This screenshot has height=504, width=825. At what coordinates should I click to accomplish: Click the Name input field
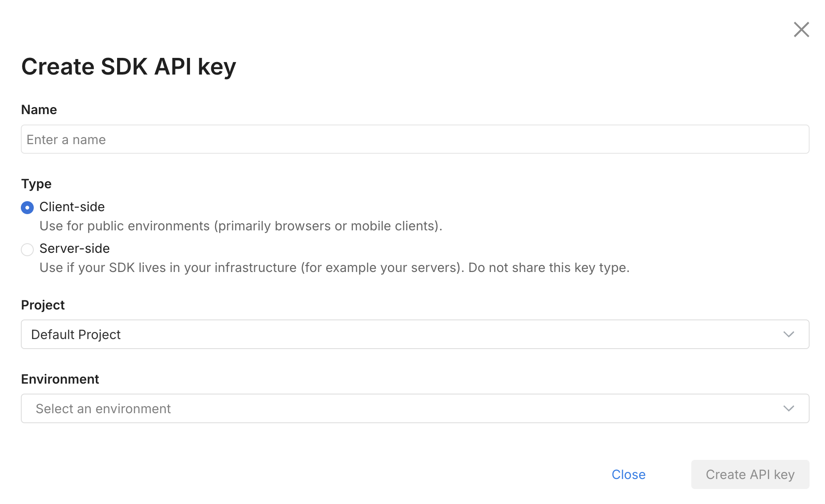point(415,139)
